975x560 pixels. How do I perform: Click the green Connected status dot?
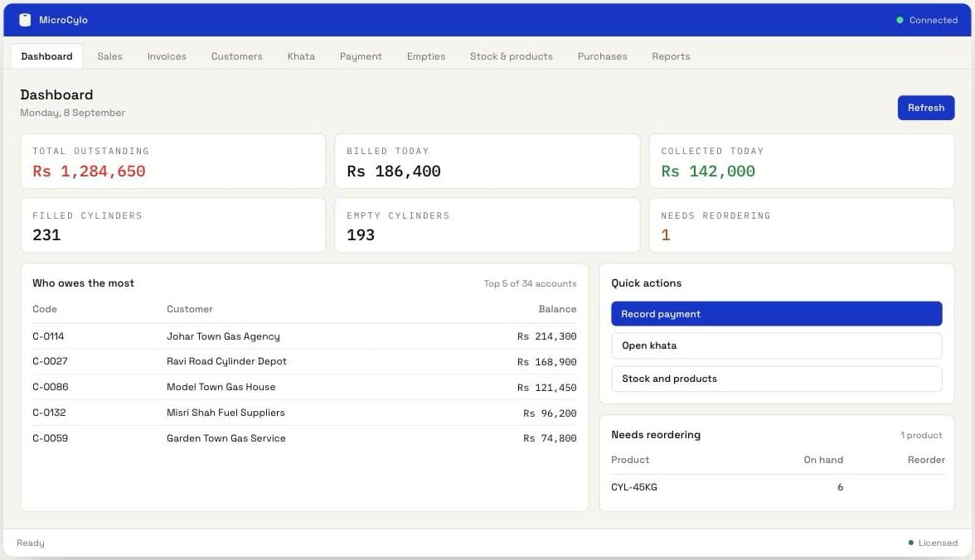(899, 21)
